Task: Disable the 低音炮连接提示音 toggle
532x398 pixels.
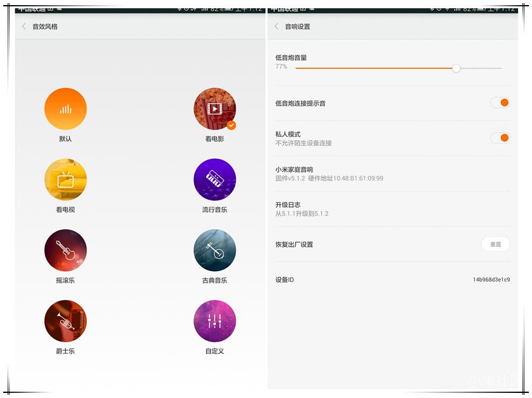Action: 501,102
